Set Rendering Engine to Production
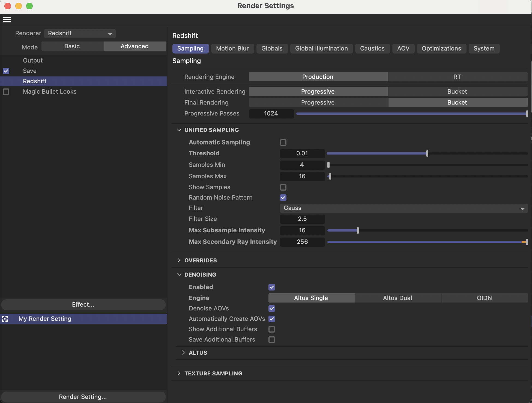Screen dimensions: 532x403 tap(318, 77)
